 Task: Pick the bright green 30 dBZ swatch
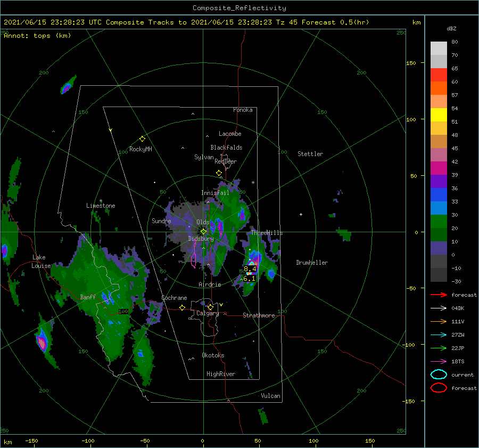click(439, 221)
